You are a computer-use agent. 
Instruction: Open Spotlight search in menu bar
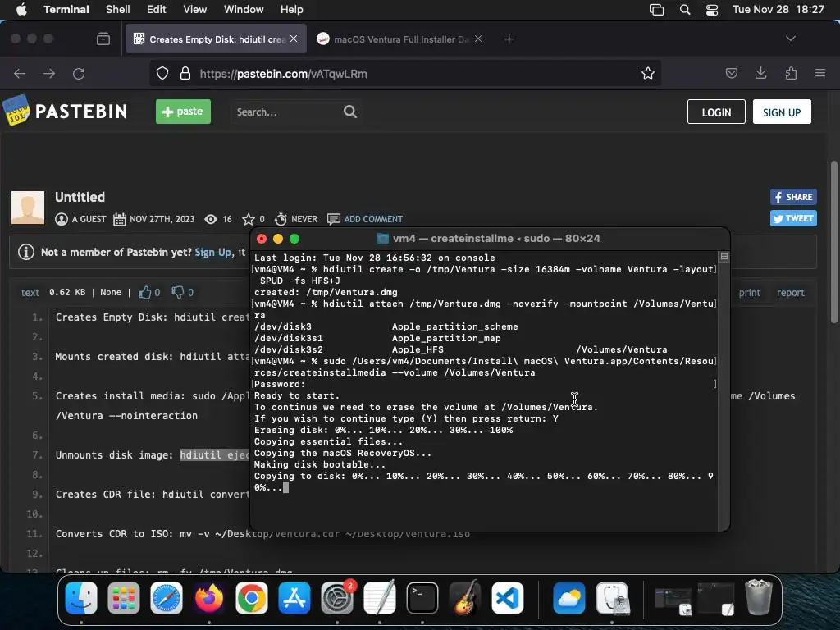pyautogui.click(x=685, y=10)
